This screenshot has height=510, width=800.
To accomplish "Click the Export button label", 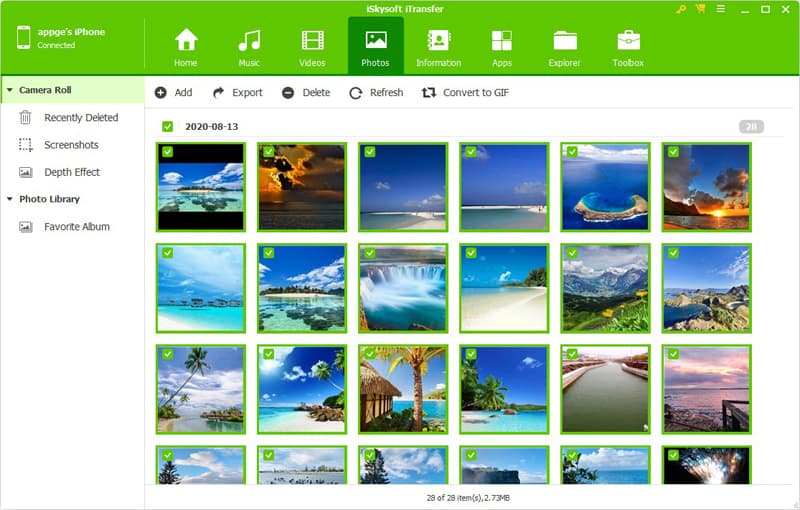I will coord(247,92).
